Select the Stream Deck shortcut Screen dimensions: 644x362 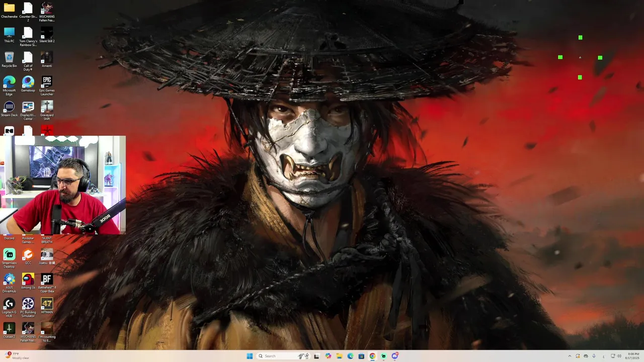[9, 109]
